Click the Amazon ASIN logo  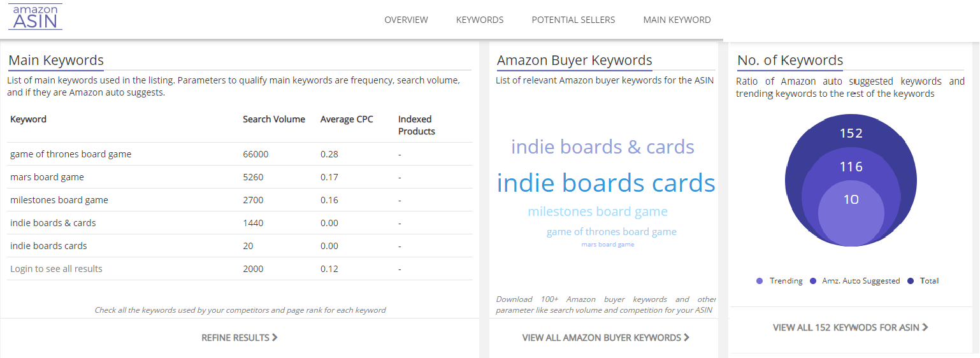(x=36, y=17)
